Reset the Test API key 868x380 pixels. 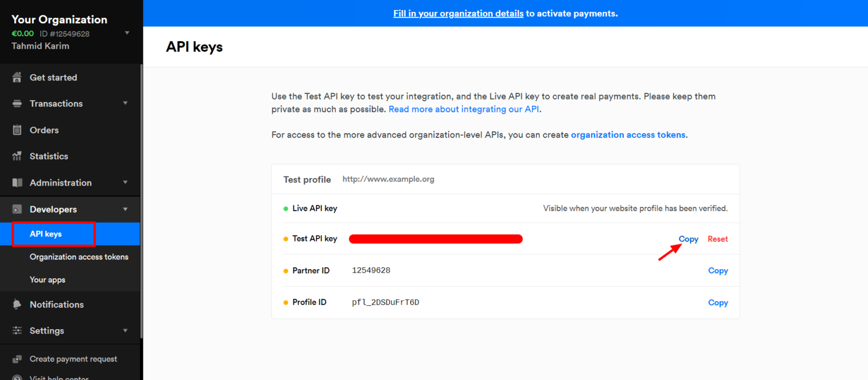(718, 239)
